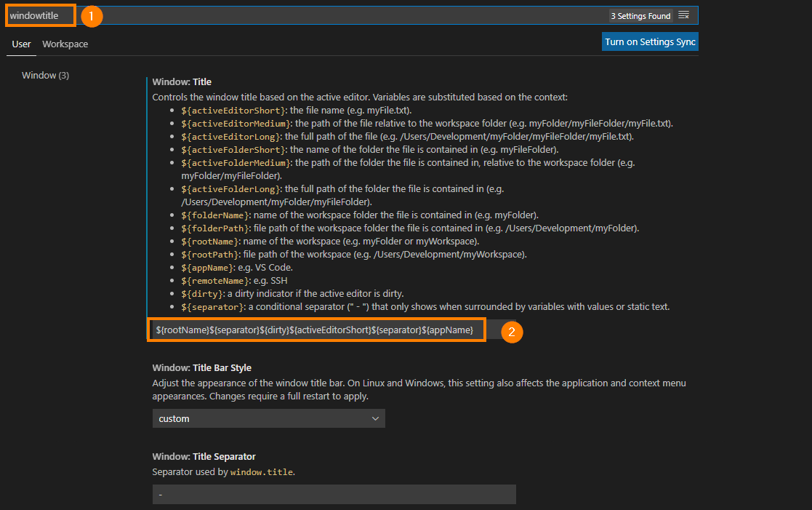The width and height of the screenshot is (812, 510).
Task: Click the Title Separator input field
Action: 334,495
